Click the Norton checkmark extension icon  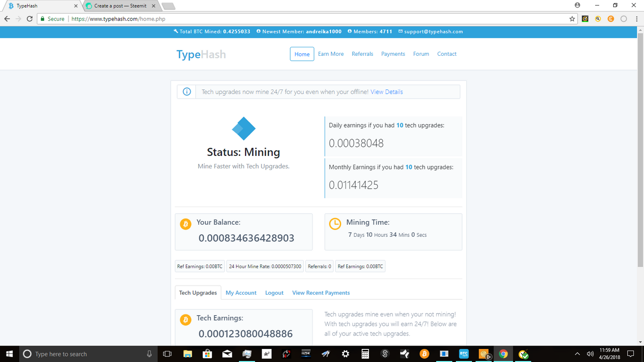pyautogui.click(x=585, y=19)
